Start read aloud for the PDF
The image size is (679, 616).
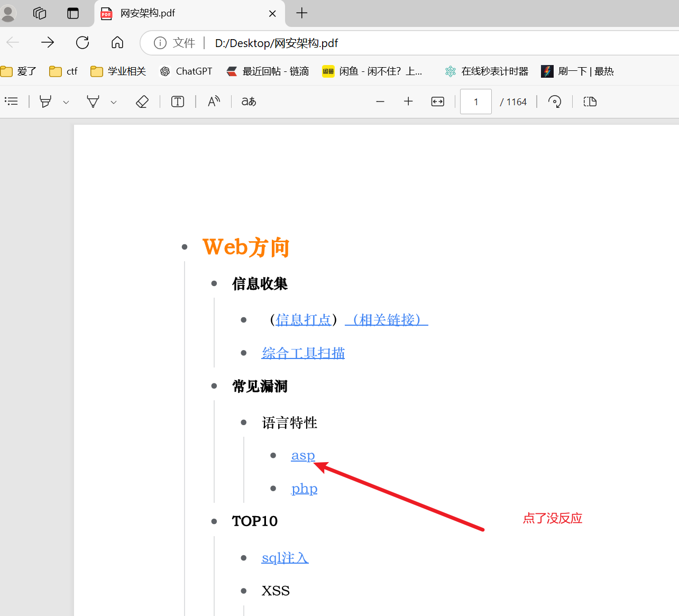coord(214,102)
